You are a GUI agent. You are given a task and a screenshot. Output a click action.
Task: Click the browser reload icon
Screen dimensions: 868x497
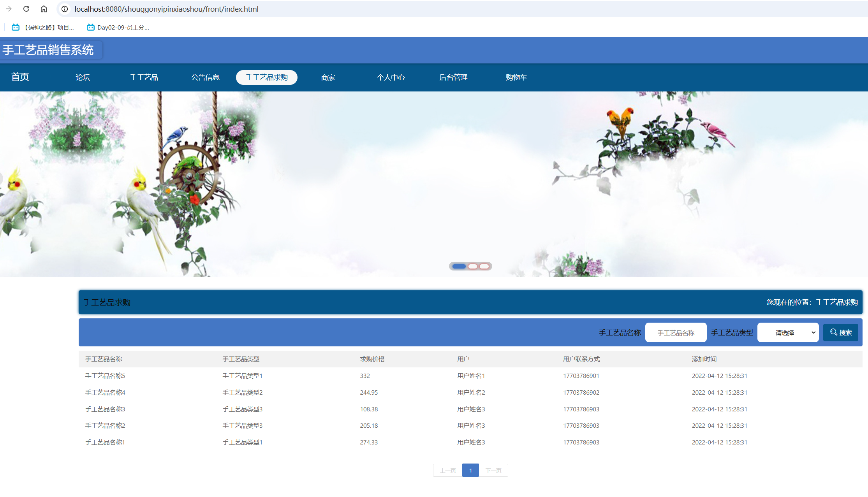pyautogui.click(x=26, y=9)
